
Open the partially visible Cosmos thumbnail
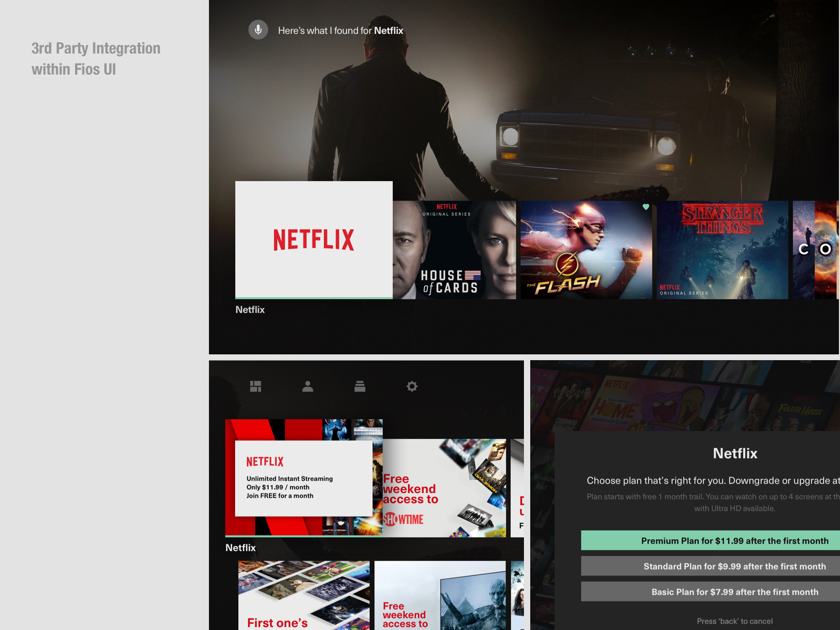(x=816, y=250)
